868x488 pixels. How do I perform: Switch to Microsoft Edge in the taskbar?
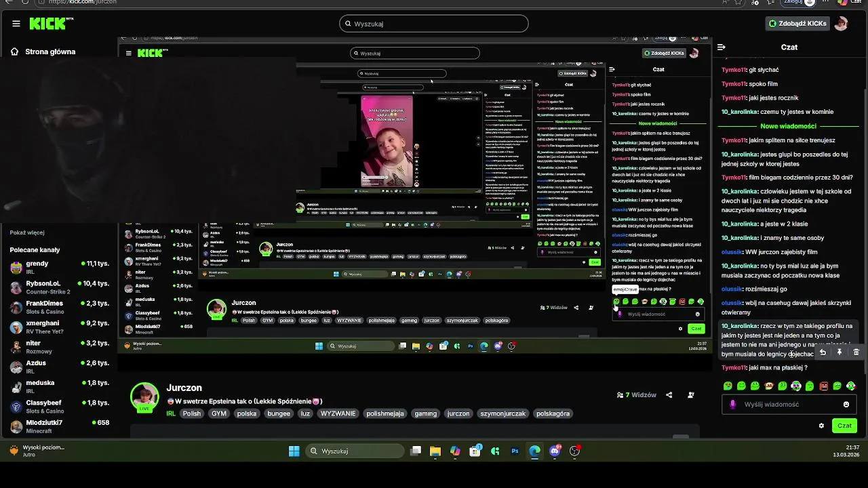point(535,451)
